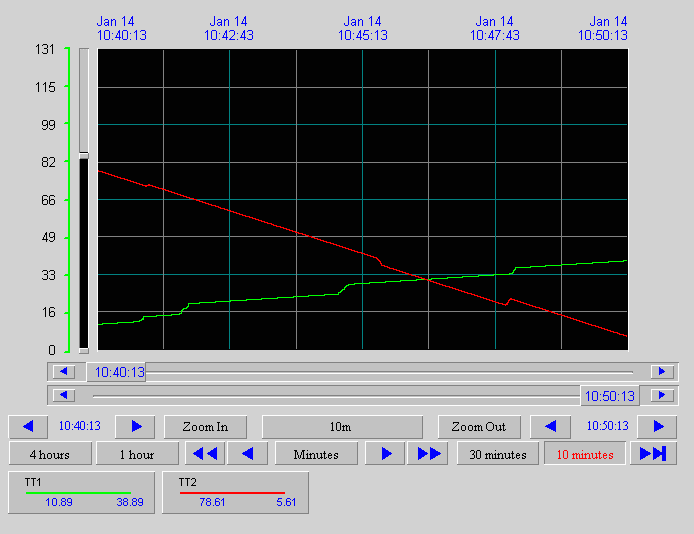694x534 pixels.
Task: Click left arrow on start-time scrollbar
Action: [64, 371]
